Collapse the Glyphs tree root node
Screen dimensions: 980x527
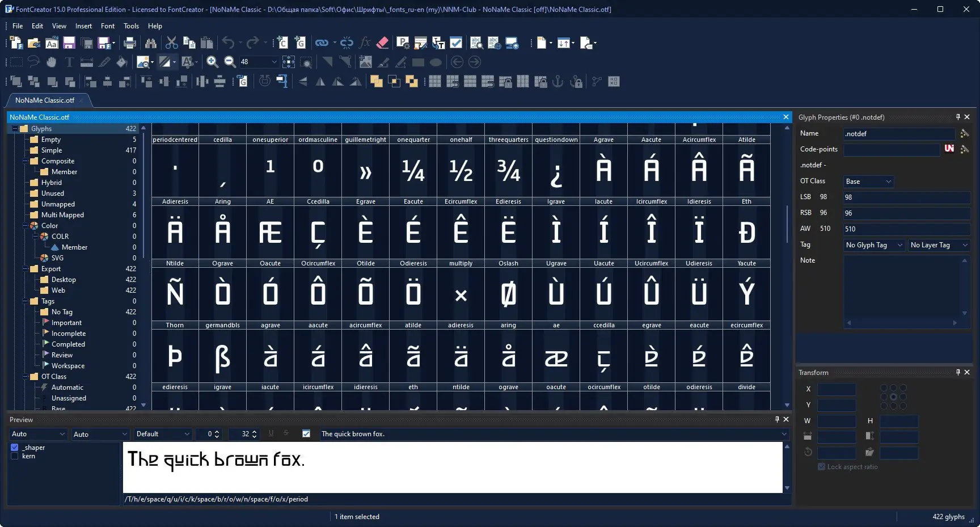(15, 129)
